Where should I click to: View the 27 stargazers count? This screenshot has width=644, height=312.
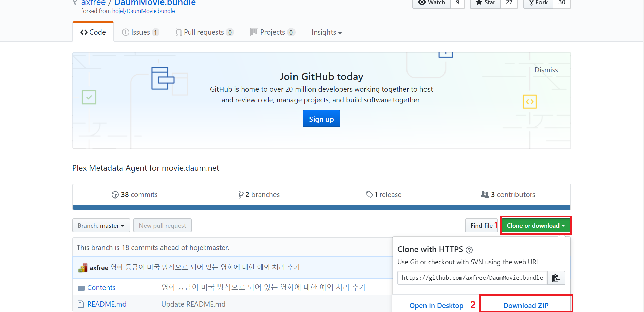[x=509, y=3]
